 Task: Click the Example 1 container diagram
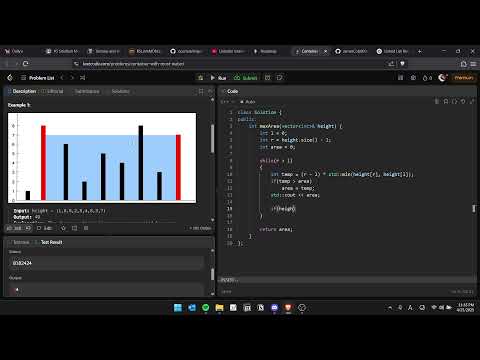point(102,158)
